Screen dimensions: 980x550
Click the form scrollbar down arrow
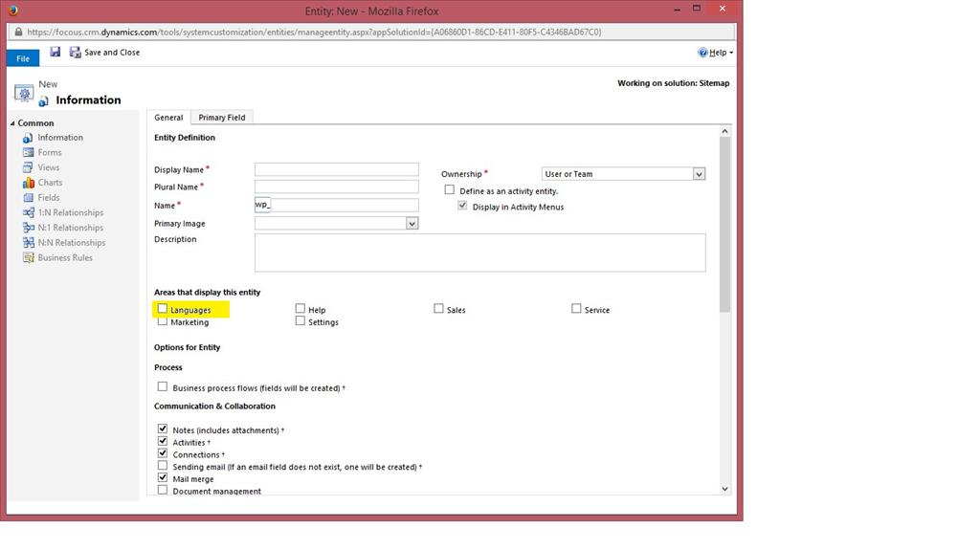coord(725,490)
